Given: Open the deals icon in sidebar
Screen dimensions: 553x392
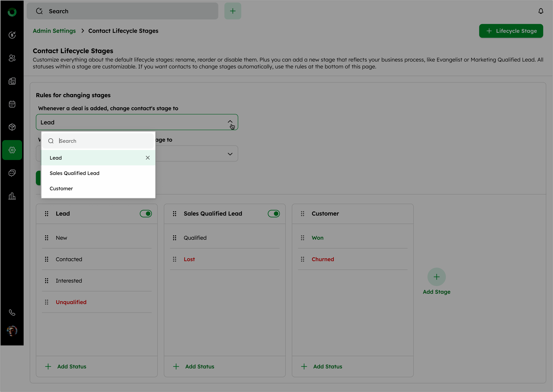Looking at the screenshot, I should point(12,35).
